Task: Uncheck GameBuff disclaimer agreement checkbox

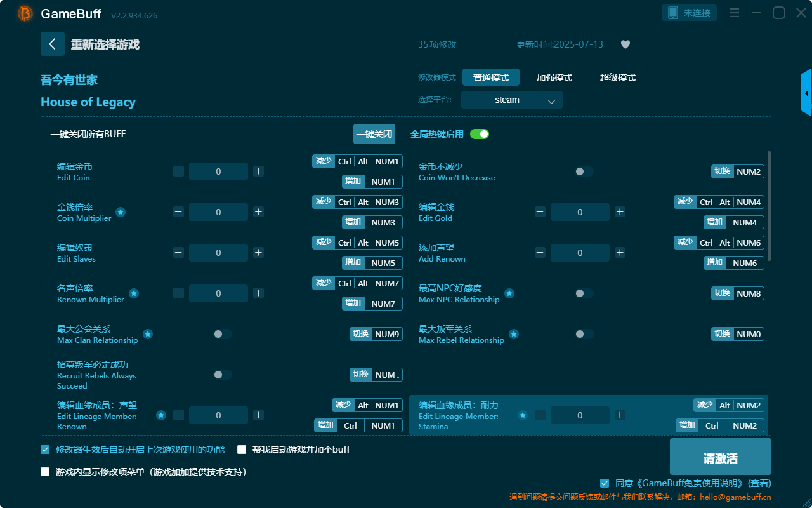Action: pos(605,483)
